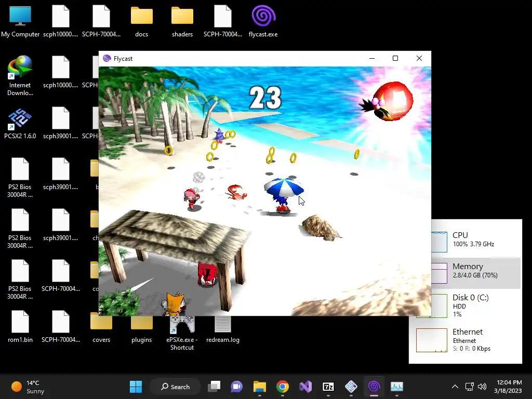Open the My Computer desktop icon
Screen dimensions: 532x399
tap(20, 21)
